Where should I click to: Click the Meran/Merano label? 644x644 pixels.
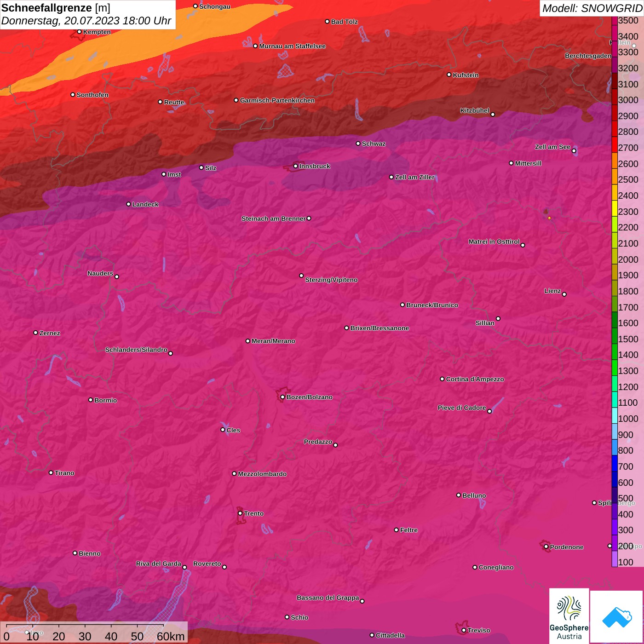273,341
